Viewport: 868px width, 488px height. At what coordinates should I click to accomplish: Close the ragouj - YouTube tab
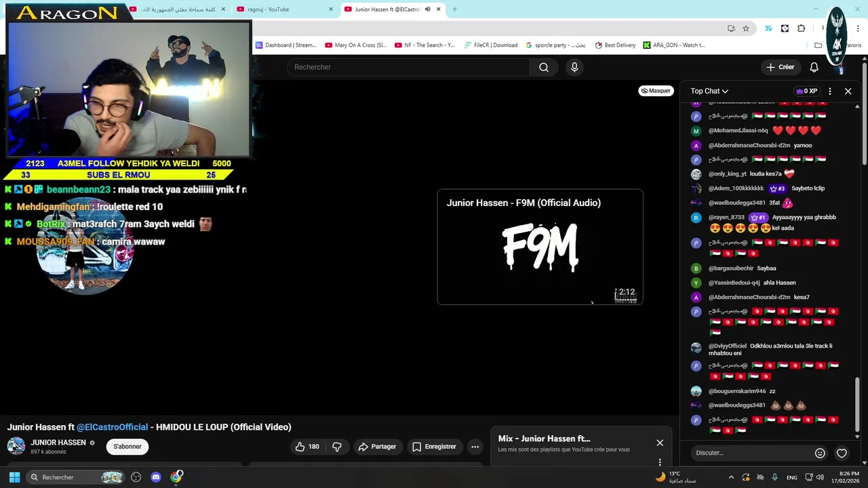click(331, 9)
